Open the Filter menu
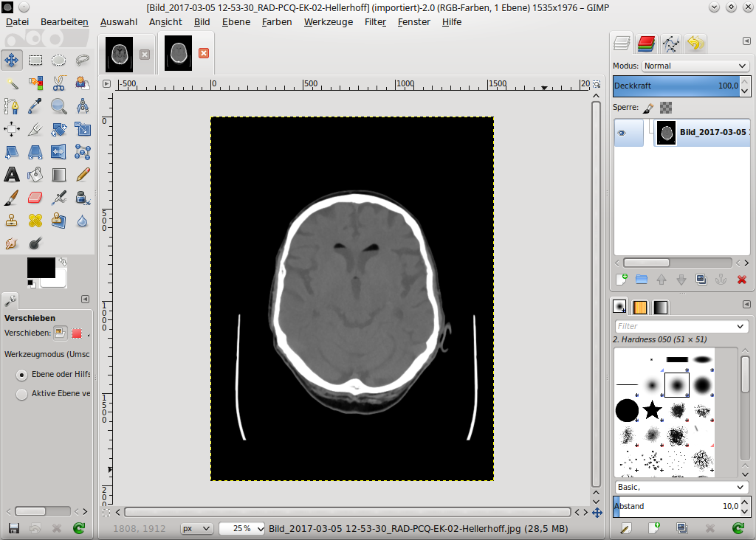This screenshot has height=540, width=756. pos(376,21)
